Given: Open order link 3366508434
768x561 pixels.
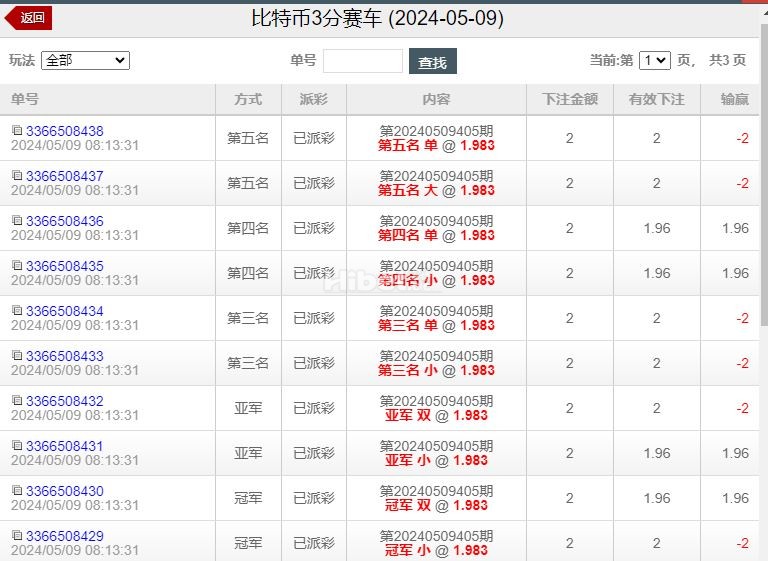Looking at the screenshot, I should pos(65,311).
